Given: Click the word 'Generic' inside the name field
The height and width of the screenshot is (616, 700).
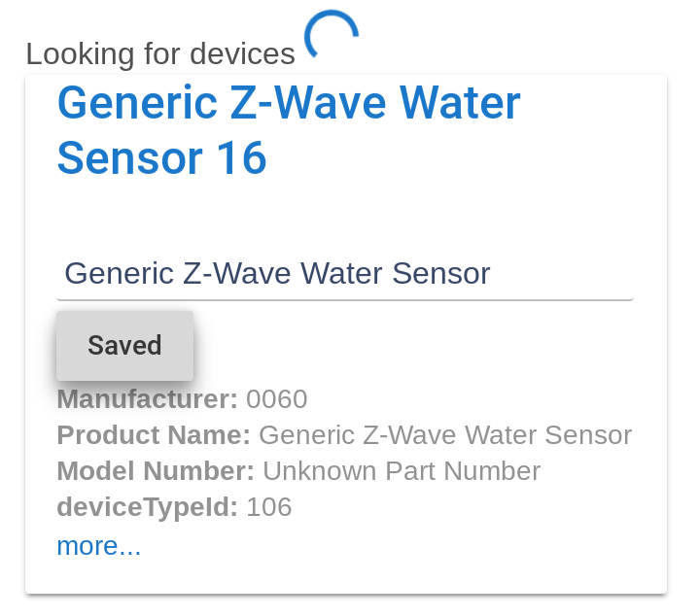Looking at the screenshot, I should coord(120,273).
